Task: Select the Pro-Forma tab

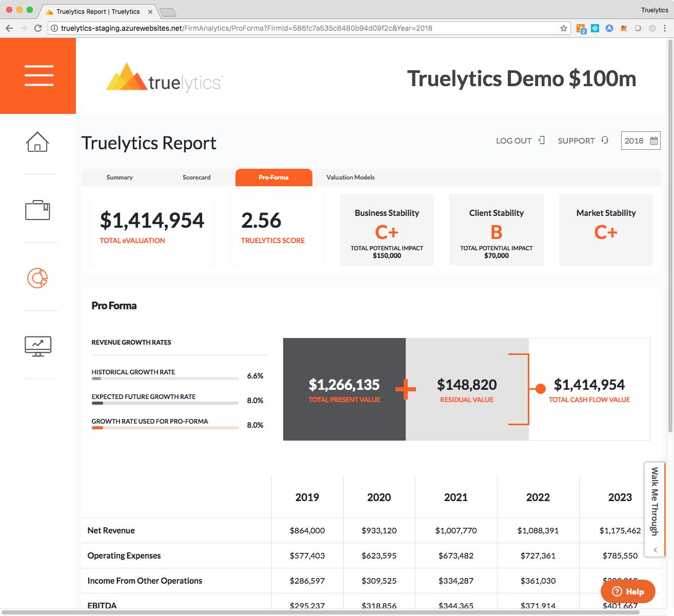Action: (274, 177)
